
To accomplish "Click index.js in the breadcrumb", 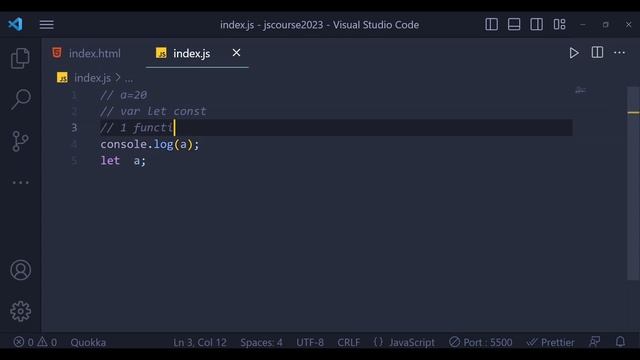I will [x=92, y=78].
